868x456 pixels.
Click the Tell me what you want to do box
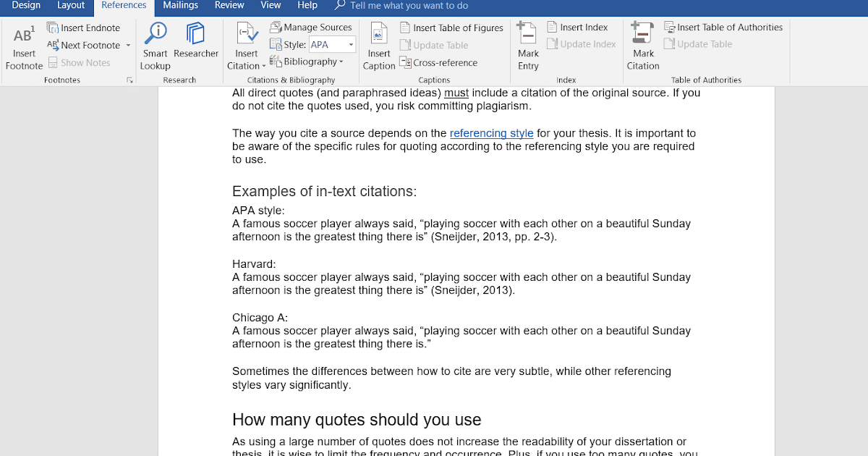point(409,6)
